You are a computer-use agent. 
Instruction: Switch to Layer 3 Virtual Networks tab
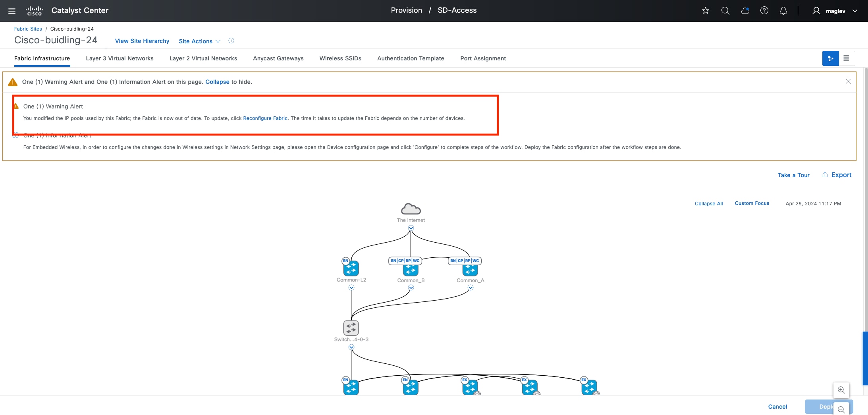click(x=120, y=58)
